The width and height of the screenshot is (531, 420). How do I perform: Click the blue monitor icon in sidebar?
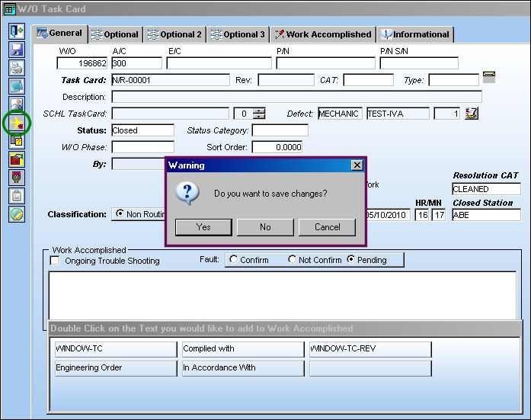pos(17,86)
